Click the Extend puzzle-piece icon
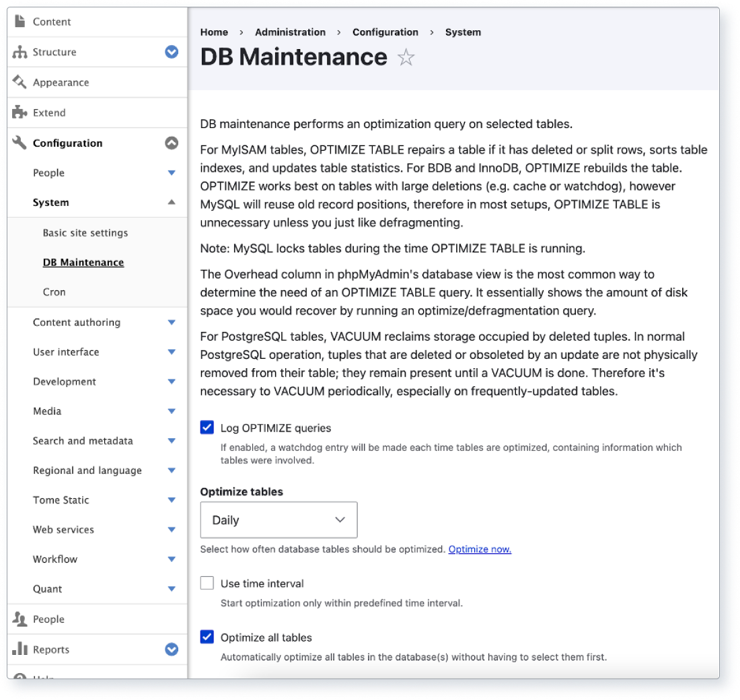The image size is (740, 700). tap(18, 112)
